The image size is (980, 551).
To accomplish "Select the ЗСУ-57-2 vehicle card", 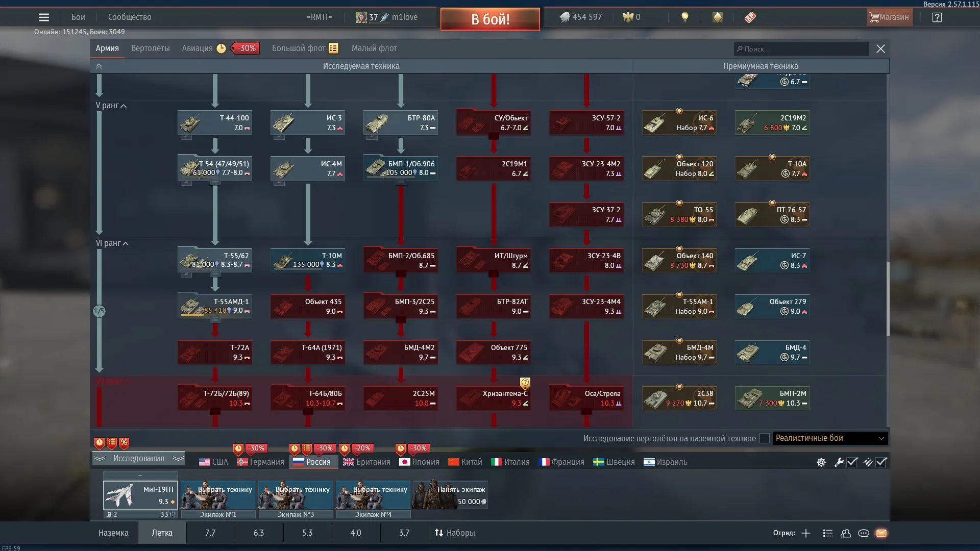I will coord(586,123).
